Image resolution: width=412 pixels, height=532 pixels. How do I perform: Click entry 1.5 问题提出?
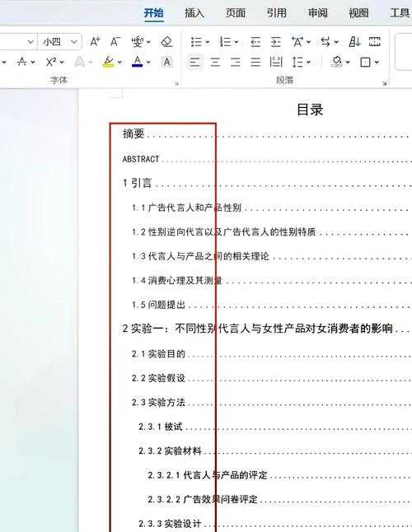[158, 305]
